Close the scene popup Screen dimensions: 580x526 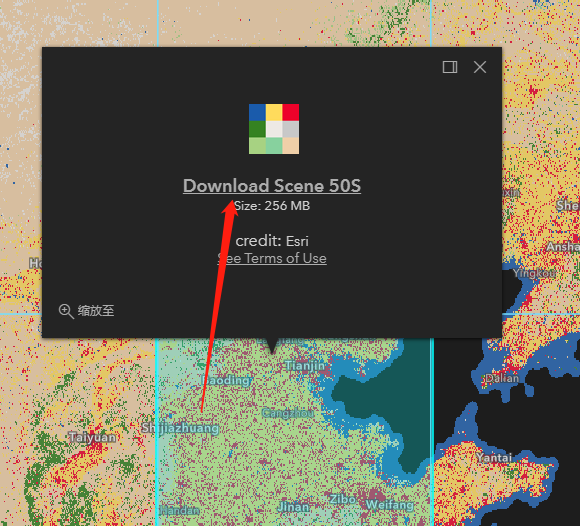480,67
